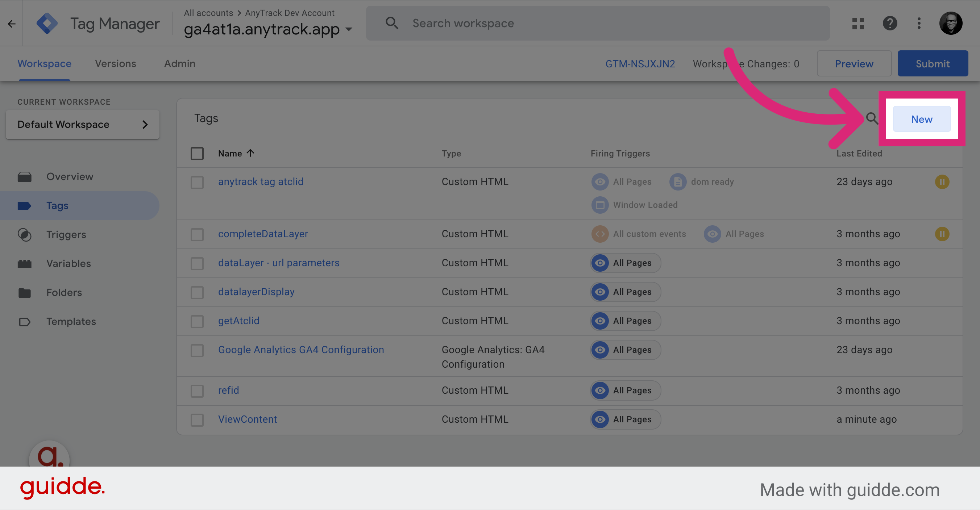Screen dimensions: 980x510
Task: Click the paused icon for anytrack tag atclid
Action: click(x=942, y=182)
